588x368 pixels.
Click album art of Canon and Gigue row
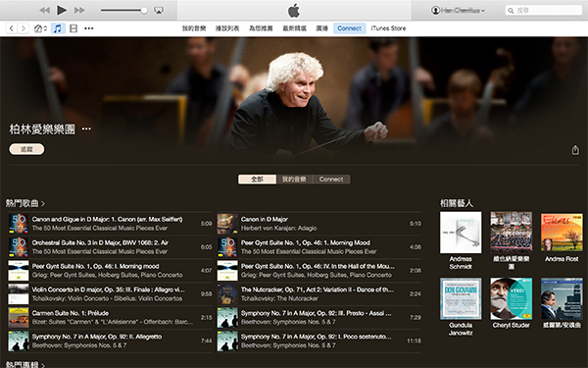point(19,224)
